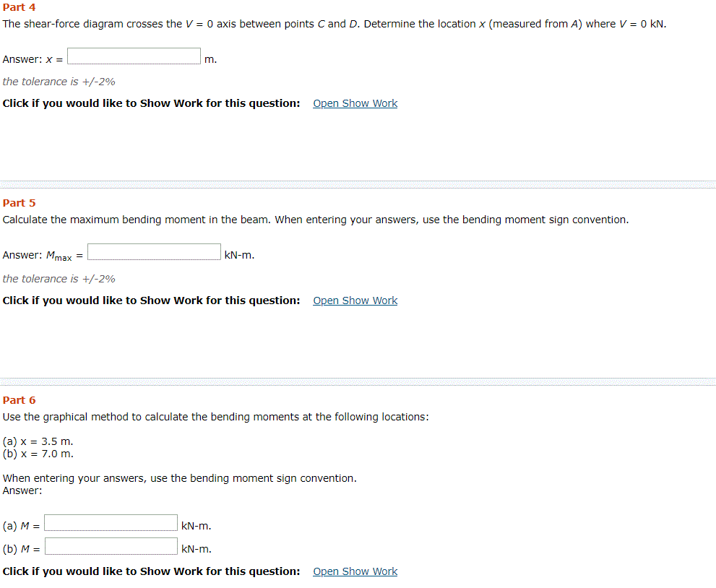
Task: Click the Mmax answer box in Part 5
Action: click(x=154, y=251)
